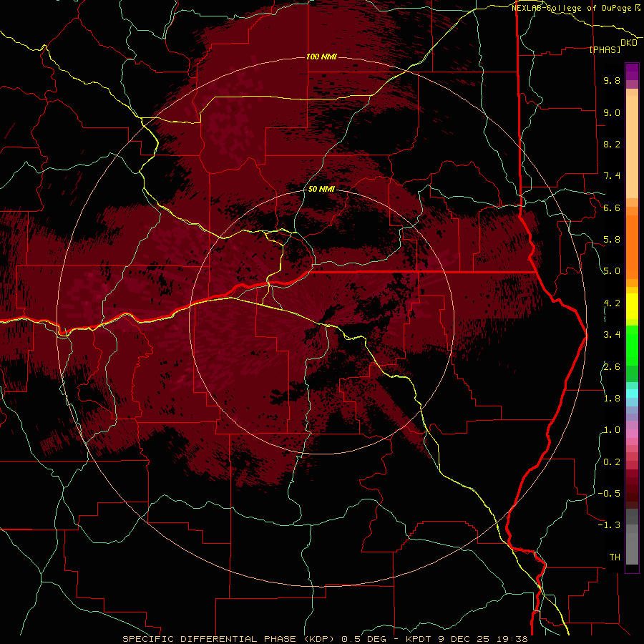Pick the cyan band of the color scale
The height and width of the screenshot is (644, 644).
pos(632,393)
